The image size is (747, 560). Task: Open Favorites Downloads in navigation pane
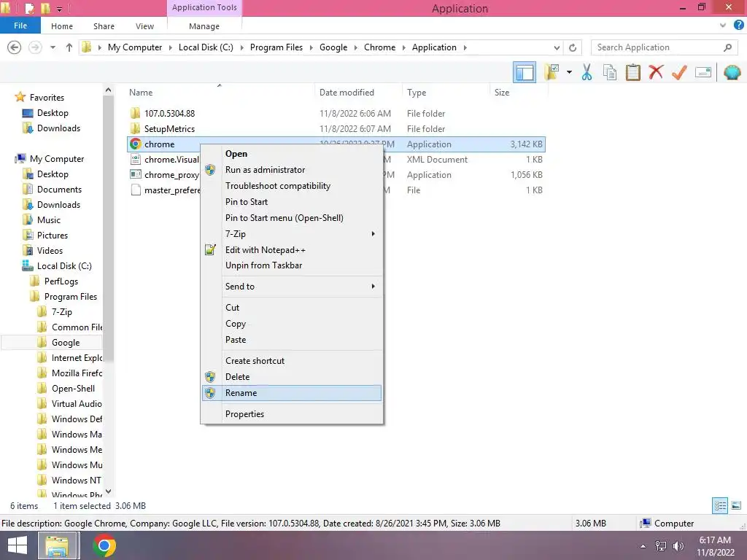[58, 128]
